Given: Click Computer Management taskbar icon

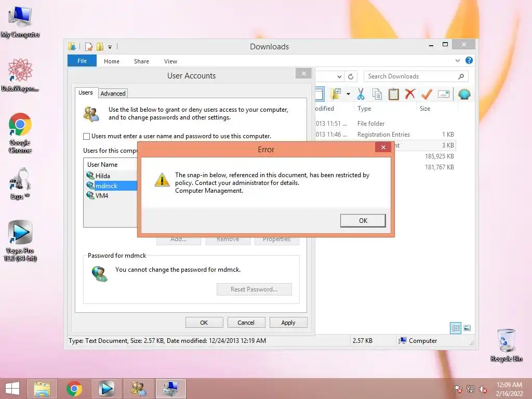Looking at the screenshot, I should tap(170, 389).
